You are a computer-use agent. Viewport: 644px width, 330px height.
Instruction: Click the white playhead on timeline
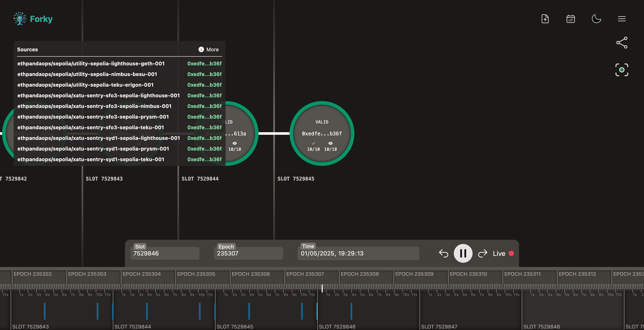pos(322,288)
